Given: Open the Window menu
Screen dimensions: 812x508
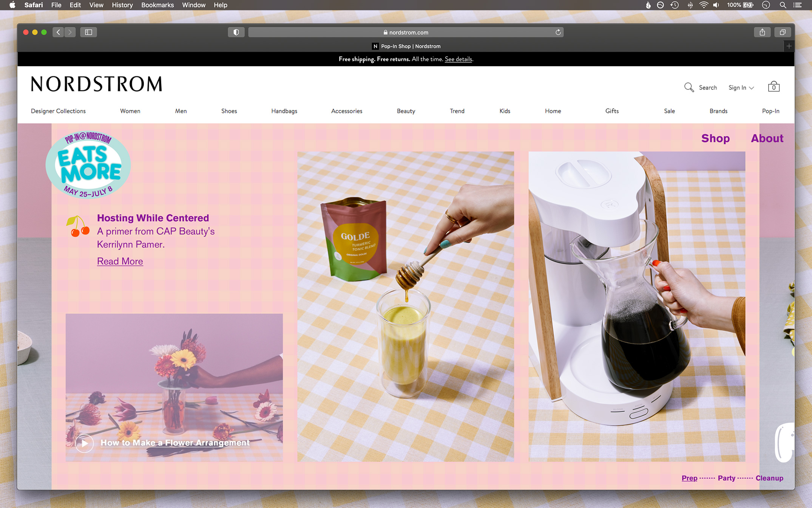Looking at the screenshot, I should click(x=194, y=5).
